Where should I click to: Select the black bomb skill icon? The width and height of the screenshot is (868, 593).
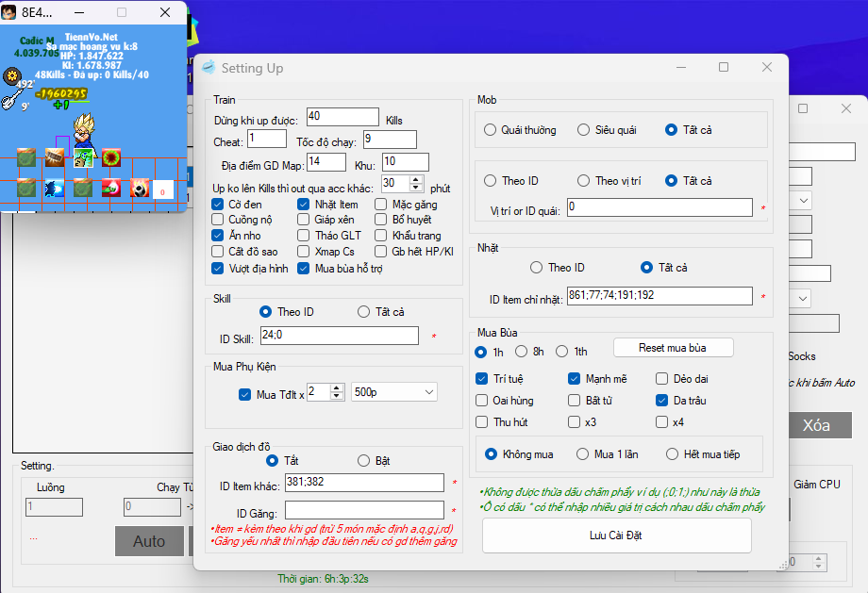click(140, 188)
